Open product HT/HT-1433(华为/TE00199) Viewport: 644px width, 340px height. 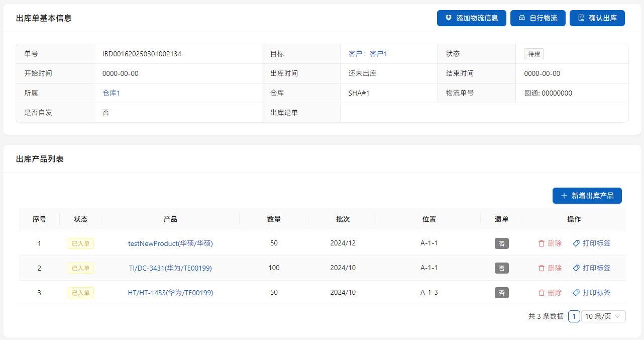170,293
